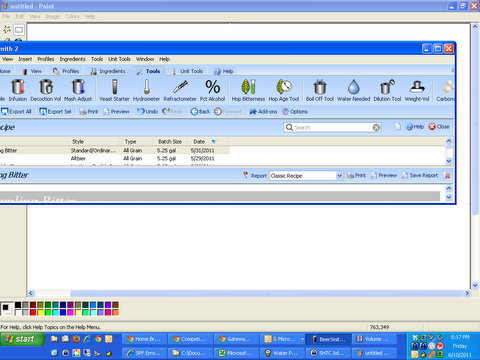This screenshot has height=360, width=480.
Task: Click the Windows start button
Action: click(23, 339)
